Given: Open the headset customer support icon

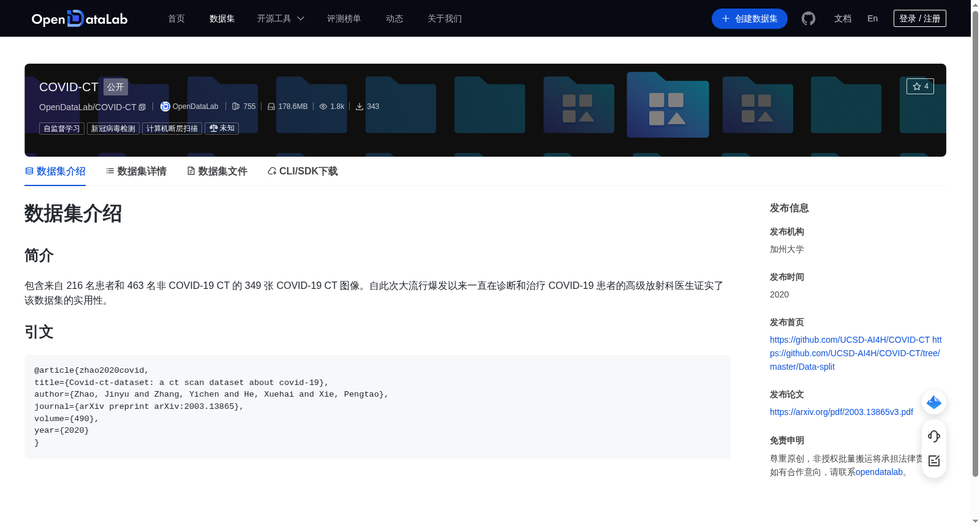Looking at the screenshot, I should tap(934, 436).
